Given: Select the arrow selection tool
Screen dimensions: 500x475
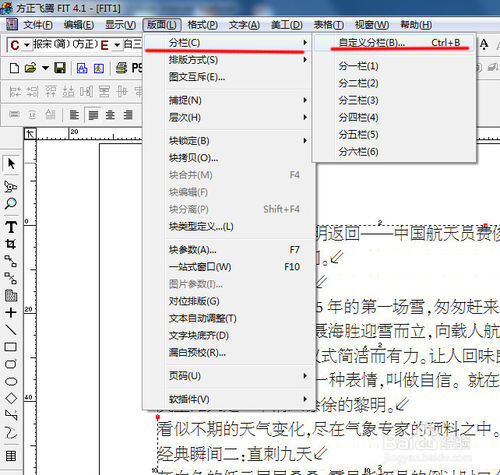Looking at the screenshot, I should (11, 164).
